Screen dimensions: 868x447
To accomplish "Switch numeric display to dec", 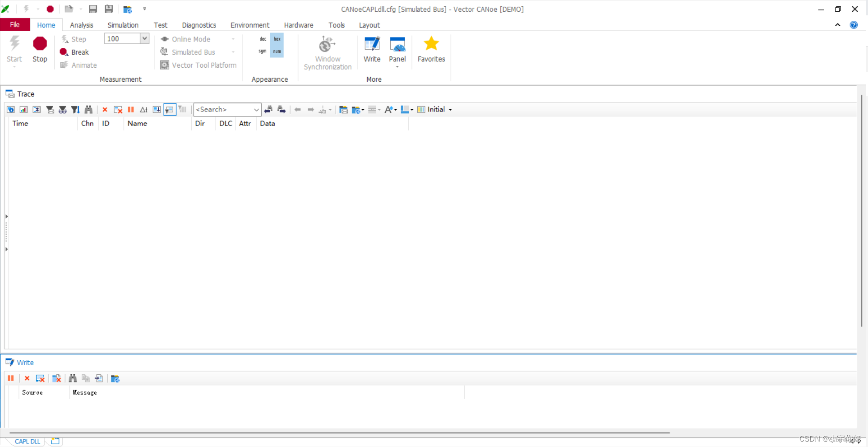I will coord(263,39).
